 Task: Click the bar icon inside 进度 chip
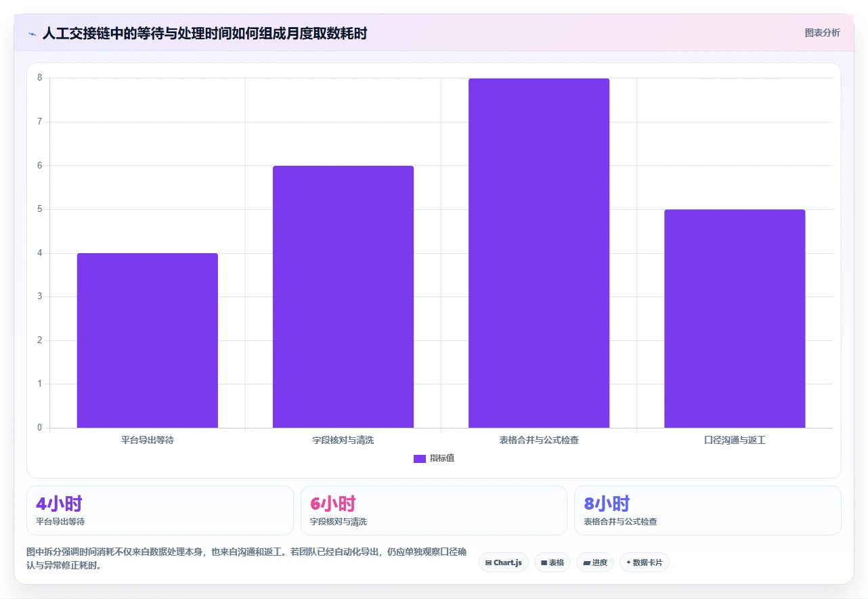(x=586, y=563)
